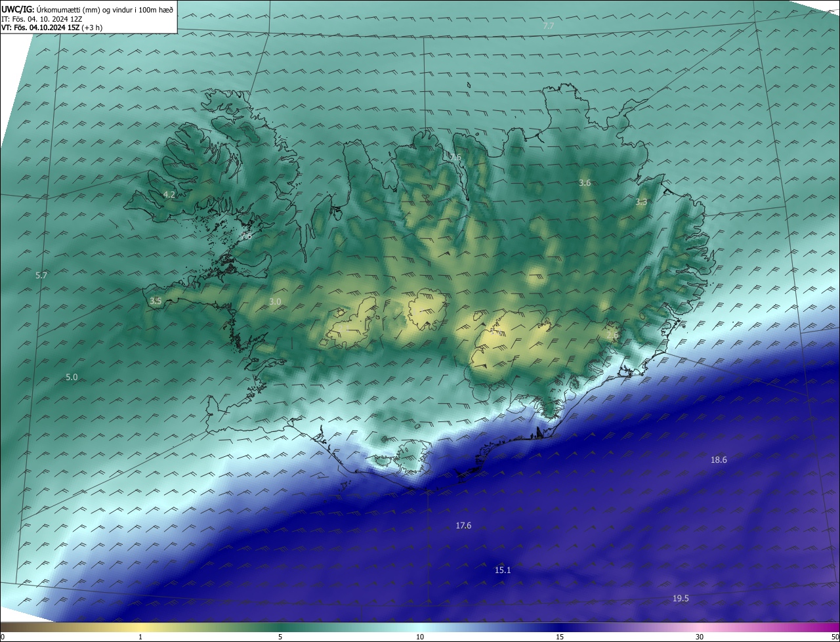Click the 3.6 value label in northeast Iceland
Image resolution: width=840 pixels, height=642 pixels.
pos(585,182)
